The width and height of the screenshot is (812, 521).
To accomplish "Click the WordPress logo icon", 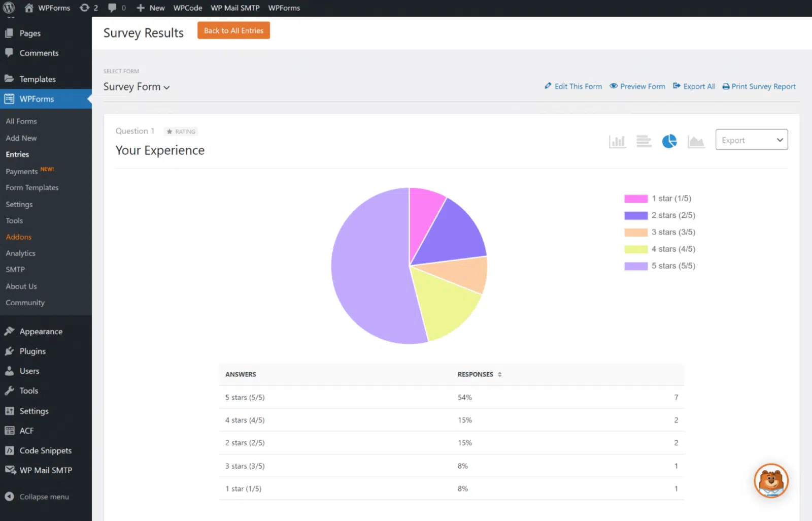I will [x=9, y=8].
